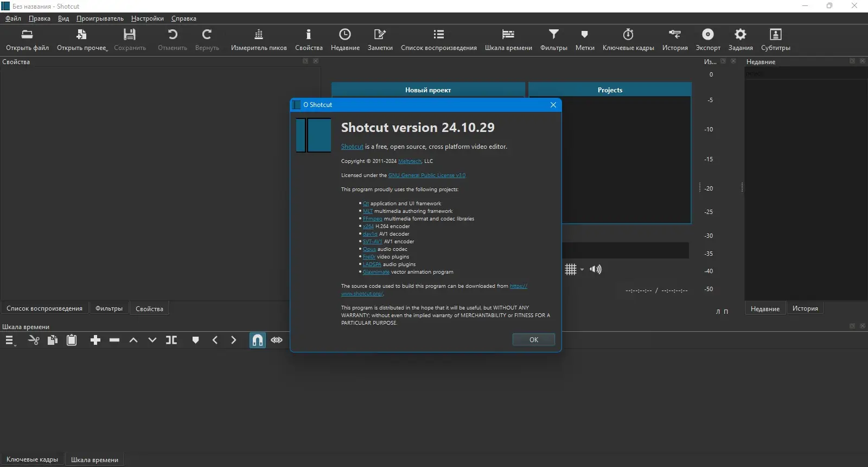Viewport: 868px width, 467px height.
Task: Toggle ripple scrub eye icon in timeline
Action: point(277,340)
